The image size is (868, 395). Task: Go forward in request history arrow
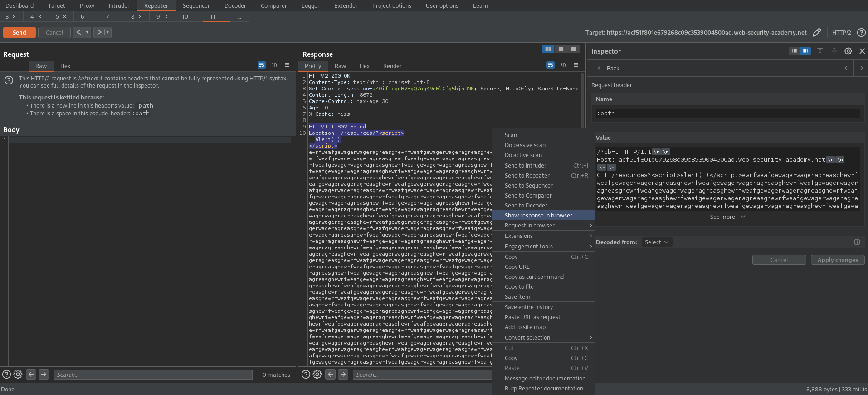point(99,32)
